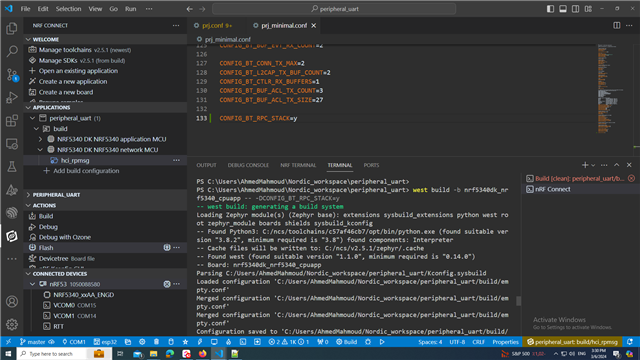Image resolution: width=640 pixels, height=360 pixels.
Task: Open the Remote Explorer view
Action: 12,144
